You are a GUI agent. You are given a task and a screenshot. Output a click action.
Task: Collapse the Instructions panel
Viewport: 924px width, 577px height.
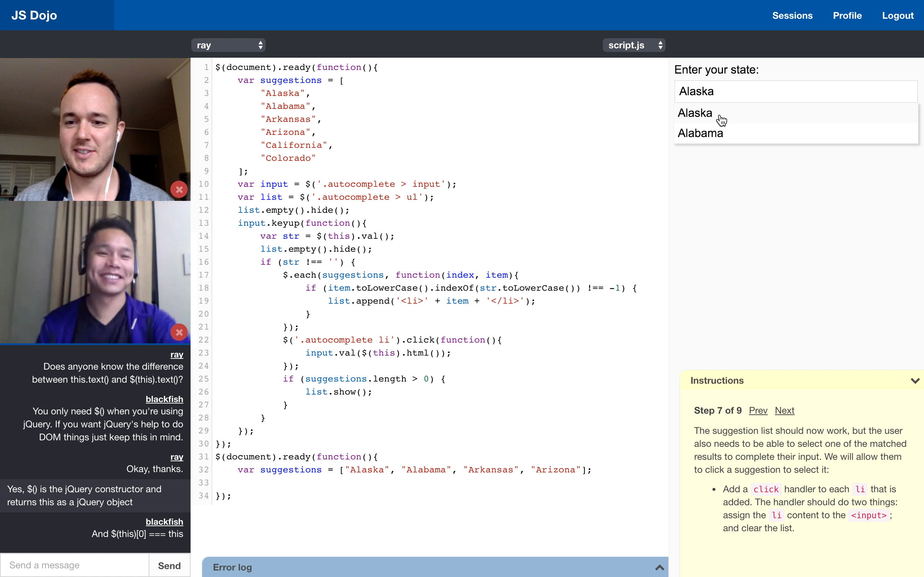915,380
